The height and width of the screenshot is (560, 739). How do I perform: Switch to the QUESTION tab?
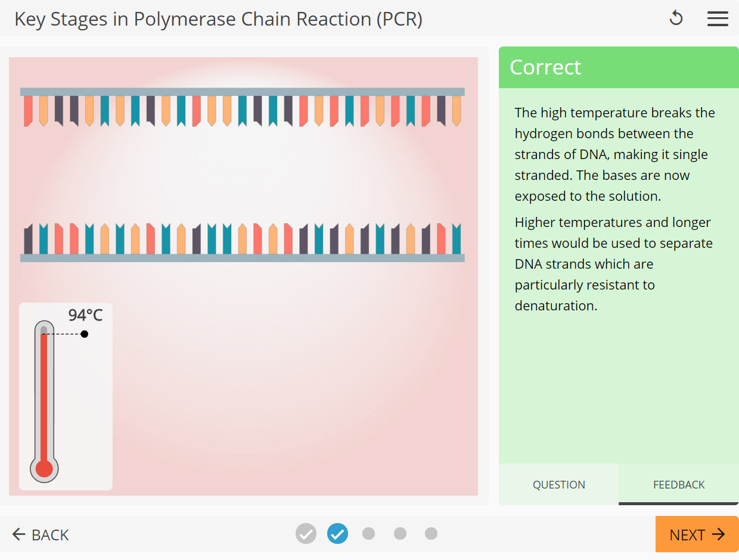(558, 484)
